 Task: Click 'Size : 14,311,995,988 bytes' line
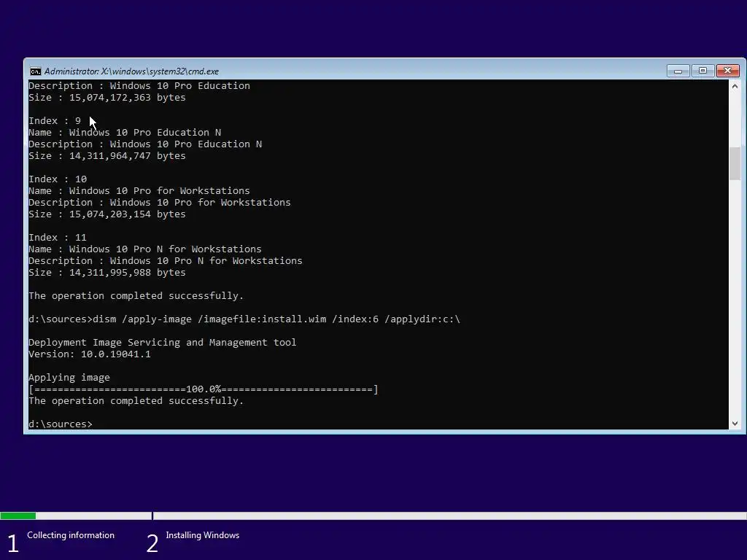click(107, 273)
